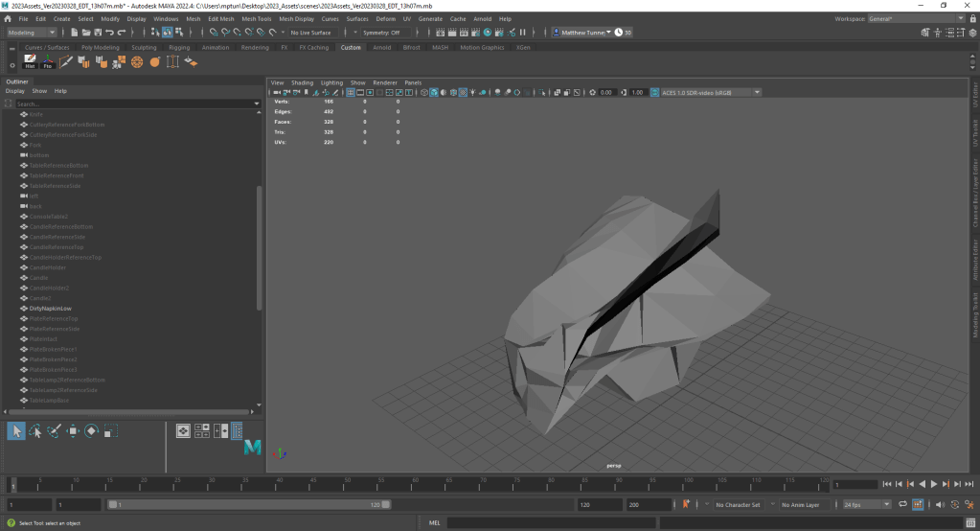Image resolution: width=980 pixels, height=531 pixels.
Task: Select the Four View layout icon
Action: [x=202, y=431]
